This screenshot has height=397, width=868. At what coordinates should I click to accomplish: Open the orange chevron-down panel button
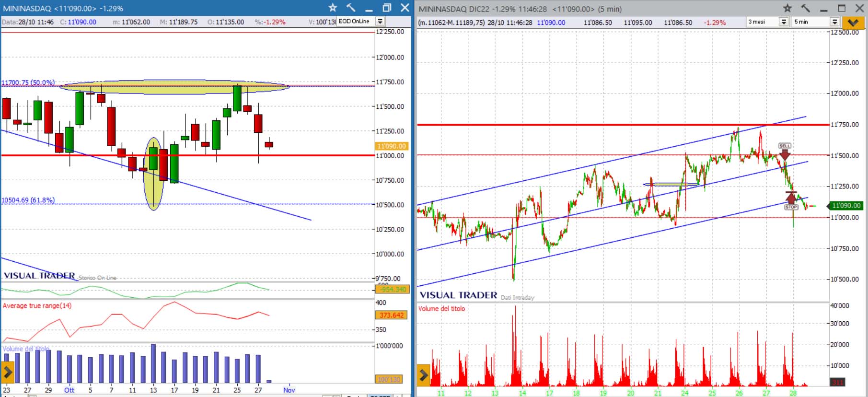pyautogui.click(x=853, y=23)
